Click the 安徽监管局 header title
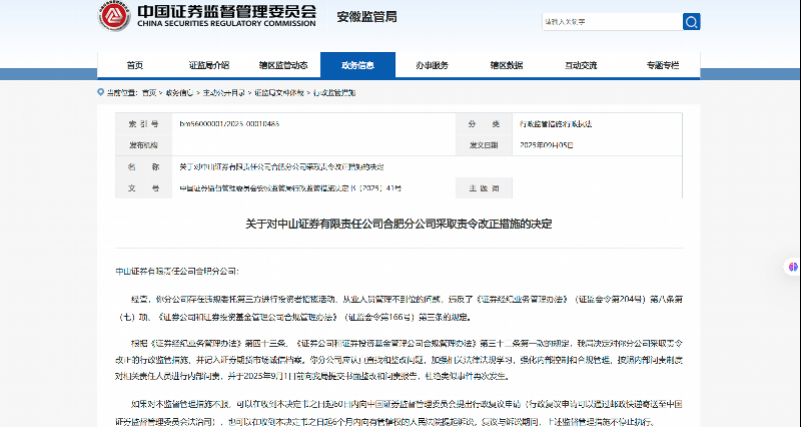The height and width of the screenshot is (427, 801). point(366,17)
